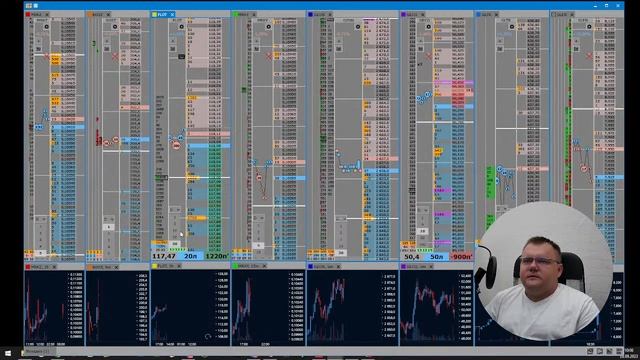Select the purple-marked chart tab
Screen dimensions: 640x360
point(417,267)
